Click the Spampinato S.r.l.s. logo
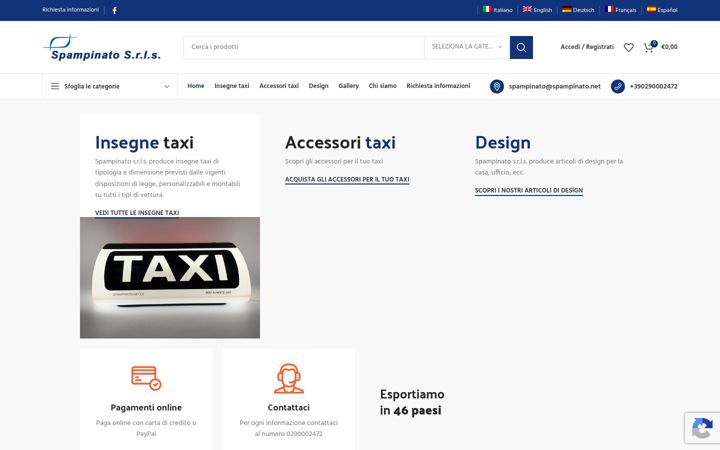Screen dimensions: 720x450 coord(102,47)
